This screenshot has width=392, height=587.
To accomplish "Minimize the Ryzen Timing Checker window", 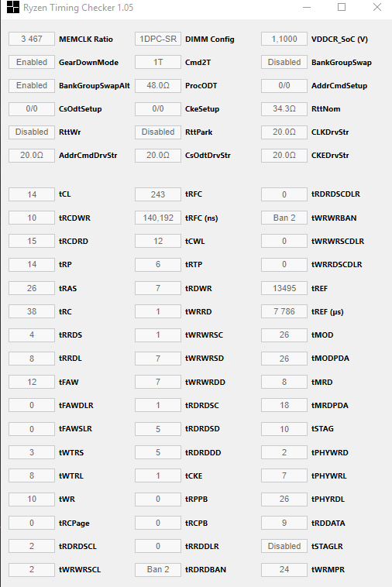I will (x=307, y=7).
